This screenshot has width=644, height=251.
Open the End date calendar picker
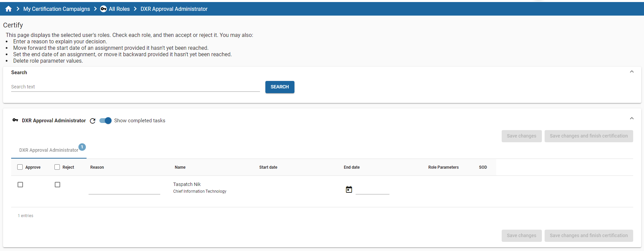click(349, 189)
